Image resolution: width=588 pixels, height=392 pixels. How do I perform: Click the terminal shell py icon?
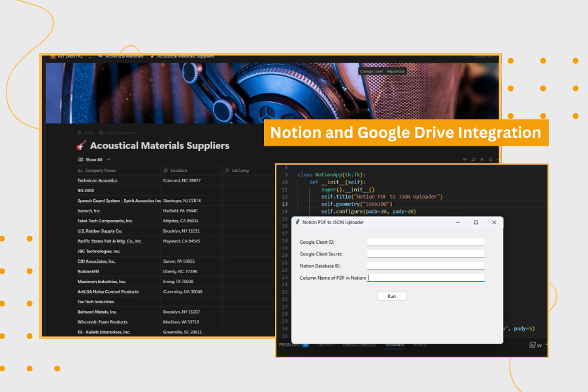(533, 344)
